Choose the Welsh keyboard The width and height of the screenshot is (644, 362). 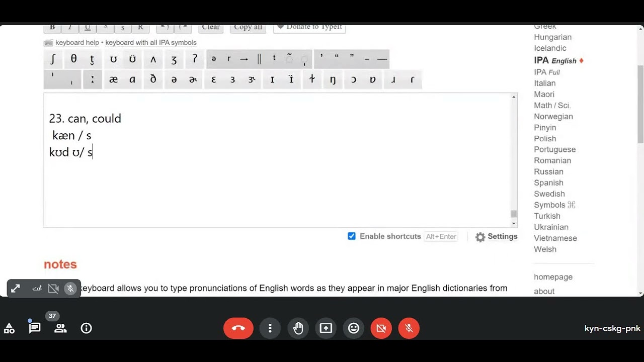pos(545,249)
